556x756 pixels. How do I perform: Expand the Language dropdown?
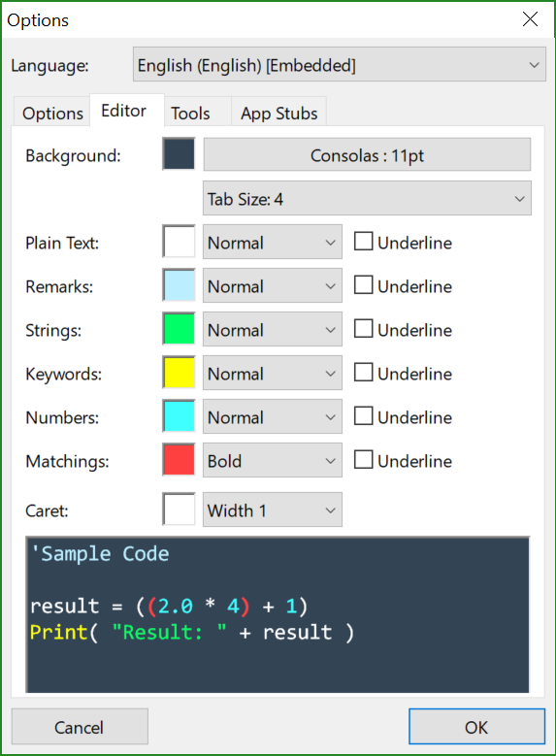tap(340, 64)
